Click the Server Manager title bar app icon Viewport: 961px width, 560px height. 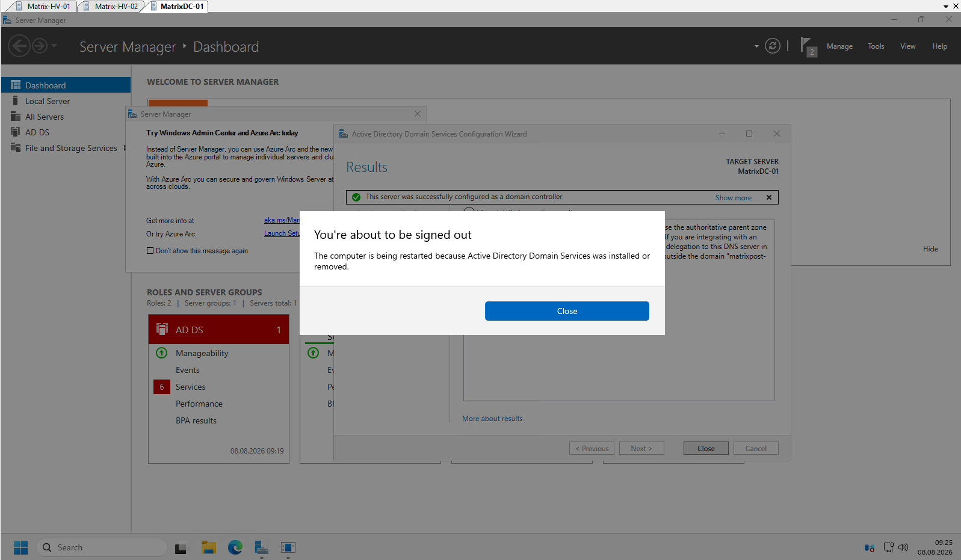7,20
